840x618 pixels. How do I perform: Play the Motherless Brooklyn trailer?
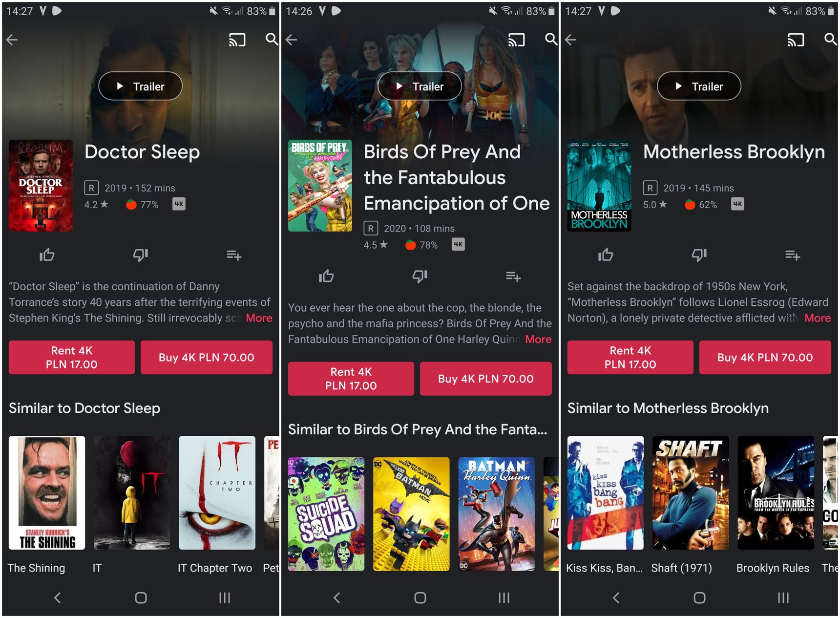pos(699,86)
